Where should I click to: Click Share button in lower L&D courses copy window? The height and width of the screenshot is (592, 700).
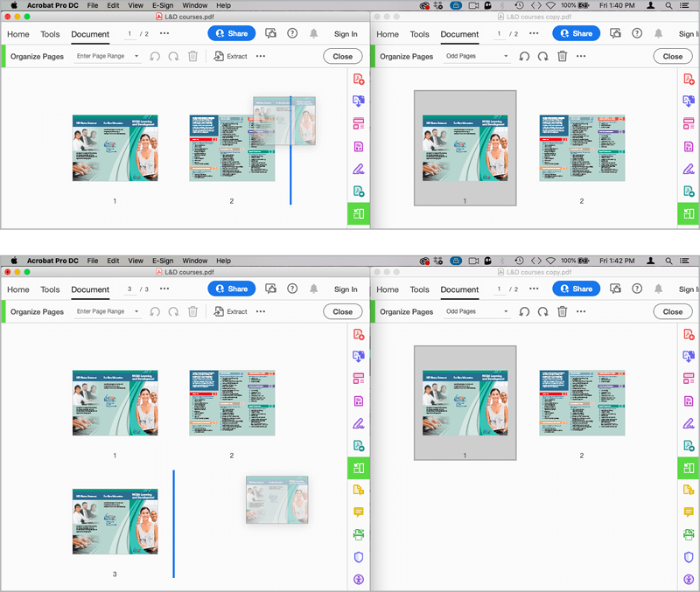pos(576,289)
